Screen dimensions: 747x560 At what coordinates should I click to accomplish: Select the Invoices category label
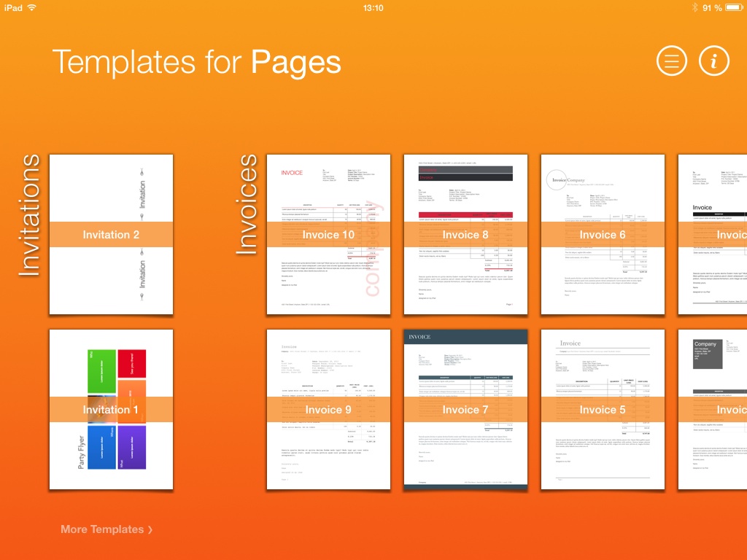(248, 204)
